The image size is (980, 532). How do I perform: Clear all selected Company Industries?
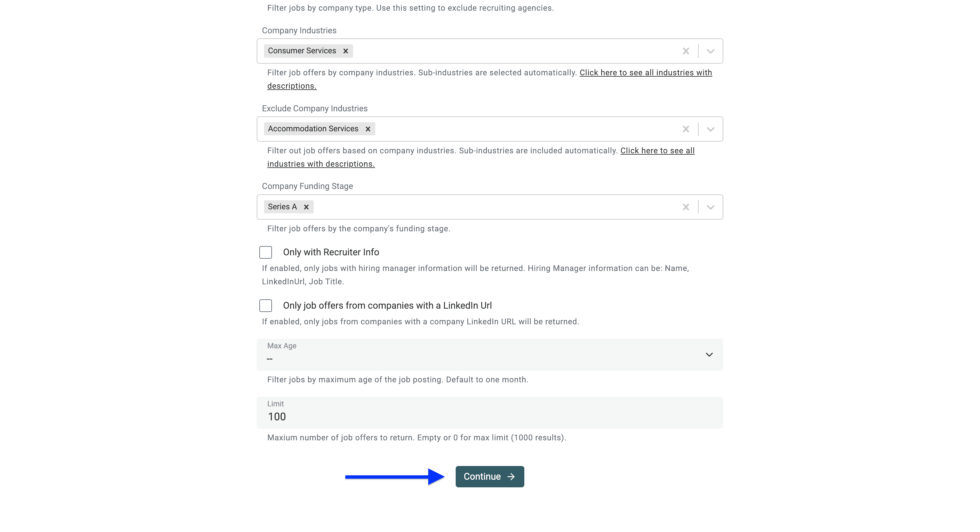(686, 51)
